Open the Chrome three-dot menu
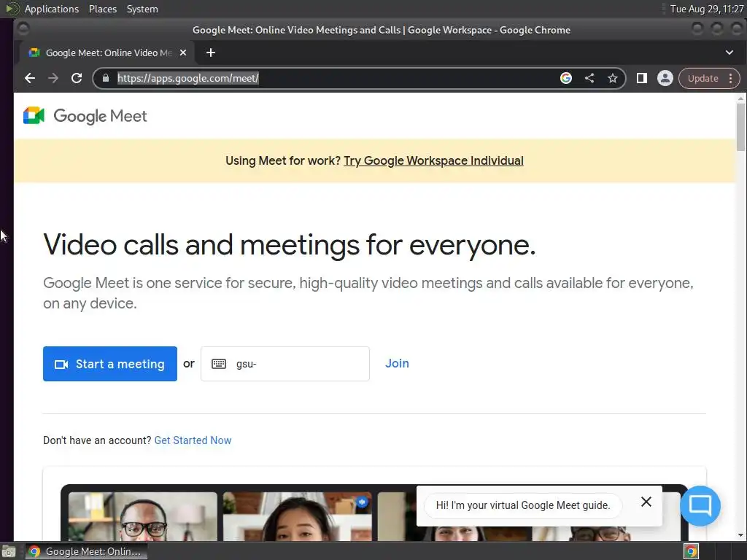Screen dimensions: 747x560 (731, 78)
